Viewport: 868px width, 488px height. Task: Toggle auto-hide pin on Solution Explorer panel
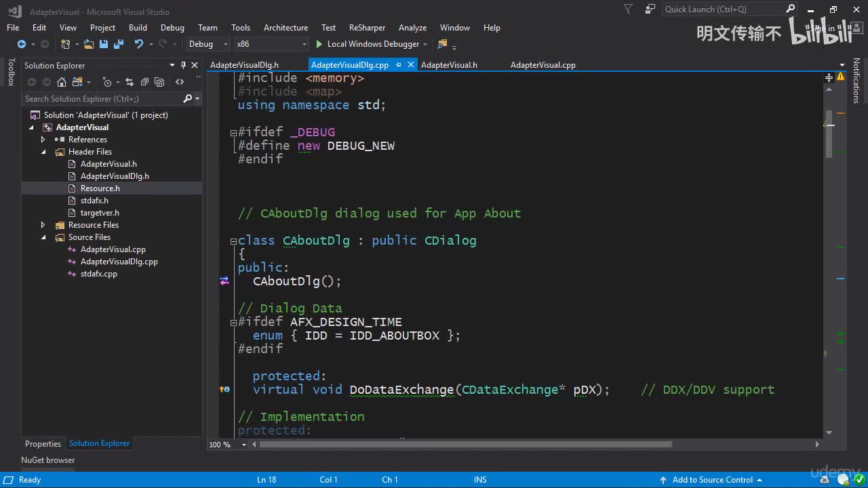[x=183, y=65]
